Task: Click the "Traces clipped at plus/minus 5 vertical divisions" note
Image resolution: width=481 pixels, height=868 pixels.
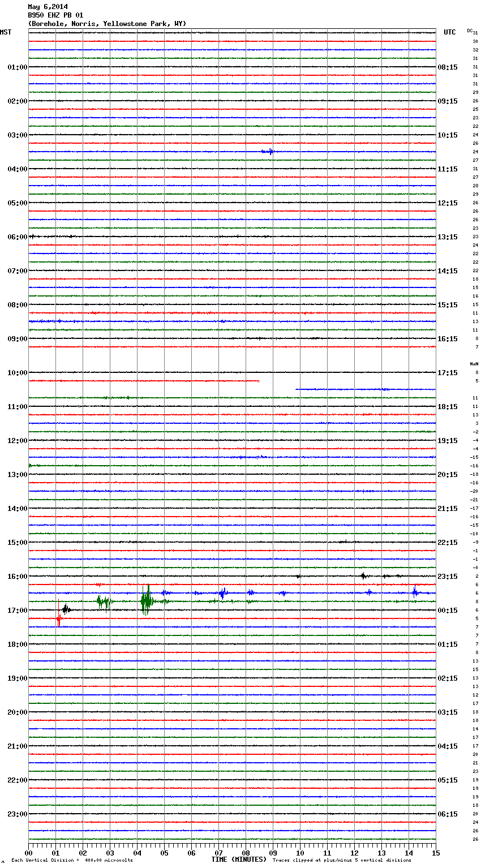Action: tap(342, 861)
